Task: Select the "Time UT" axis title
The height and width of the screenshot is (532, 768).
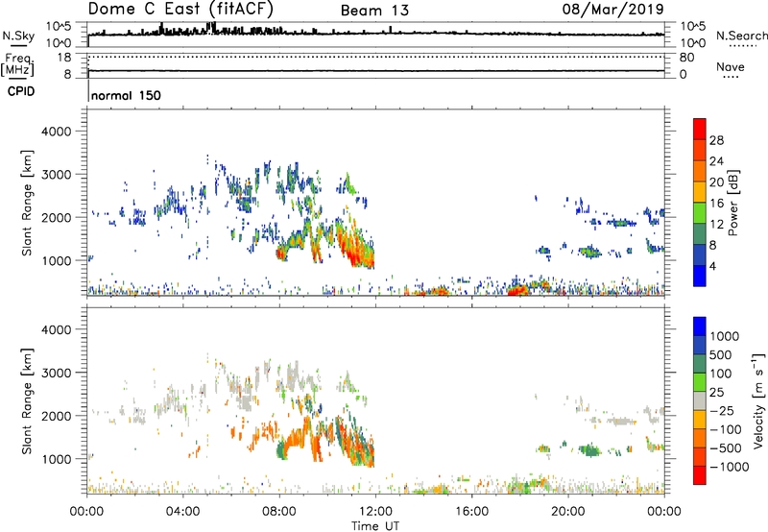Action: [375, 526]
